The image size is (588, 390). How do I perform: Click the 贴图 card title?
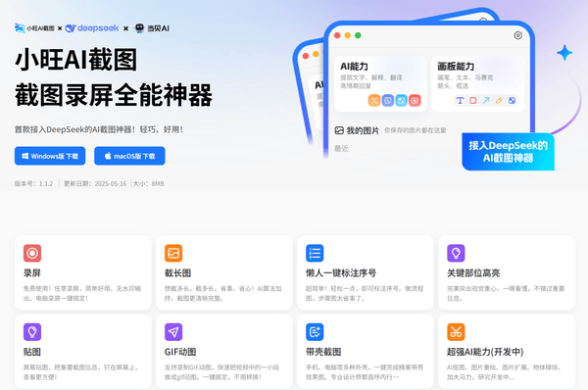(x=32, y=352)
